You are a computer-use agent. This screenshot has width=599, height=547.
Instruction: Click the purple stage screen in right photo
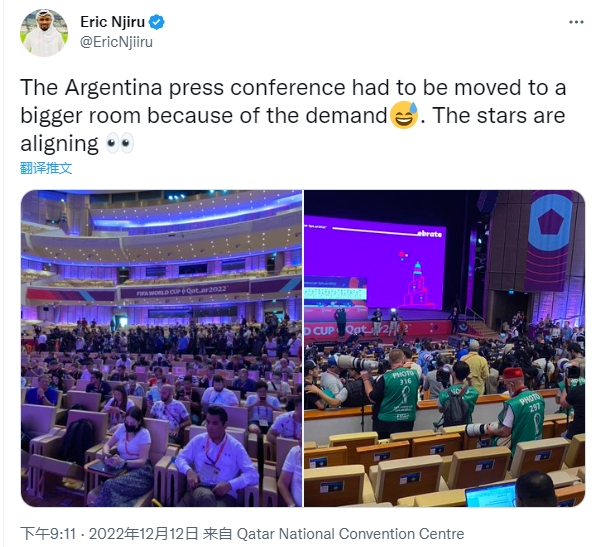(375, 264)
